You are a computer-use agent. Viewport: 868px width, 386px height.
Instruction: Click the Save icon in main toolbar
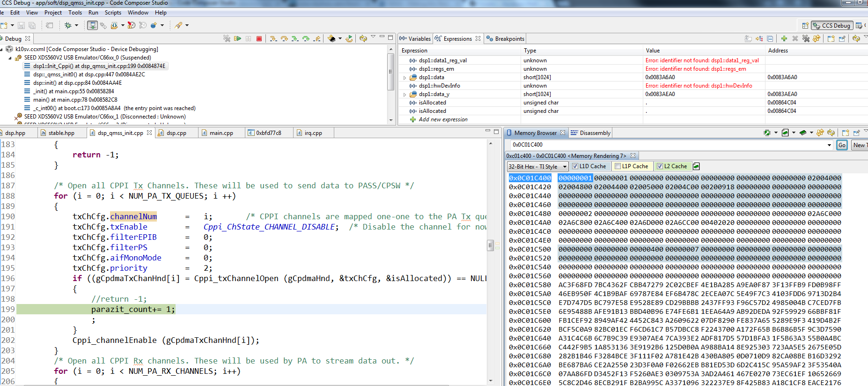22,25
